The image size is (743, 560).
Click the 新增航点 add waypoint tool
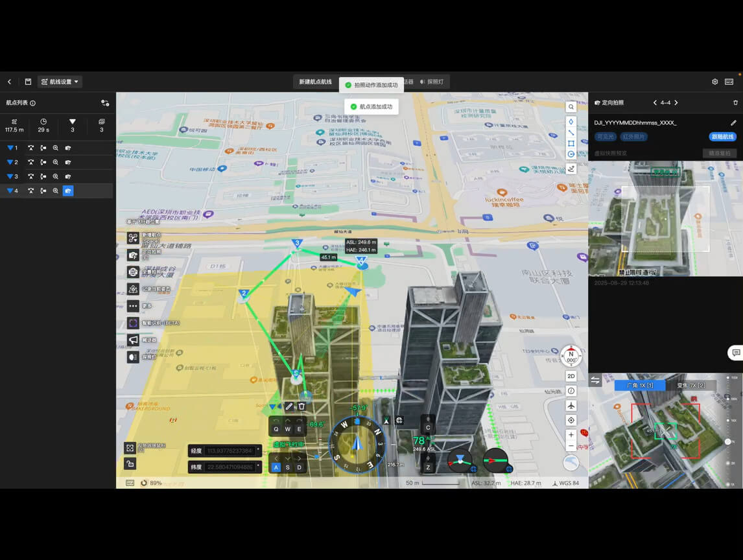point(133,238)
